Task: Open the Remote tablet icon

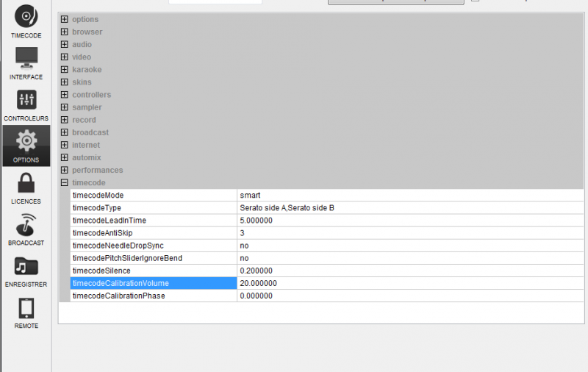Action: tap(26, 309)
